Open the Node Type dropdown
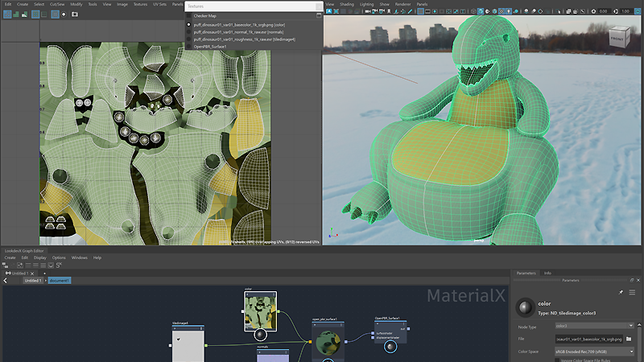This screenshot has height=362, width=644. point(594,326)
